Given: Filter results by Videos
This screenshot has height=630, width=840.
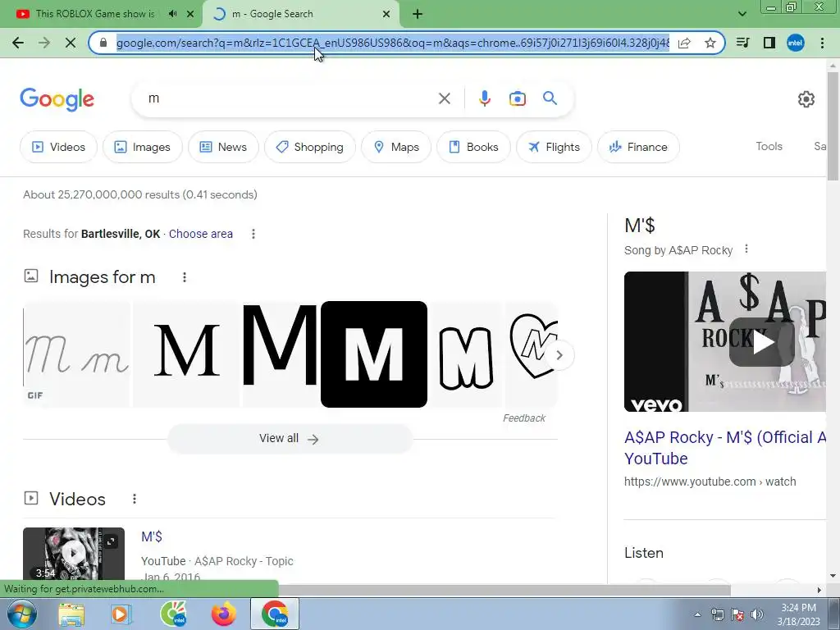Looking at the screenshot, I should pyautogui.click(x=59, y=147).
